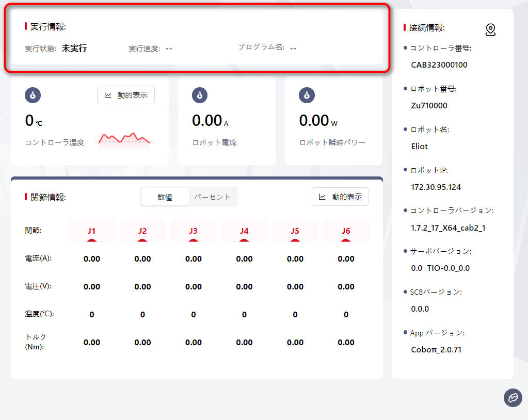The height and width of the screenshot is (420, 528).
Task: Click the controller number CAB323000100
Action: tap(439, 65)
